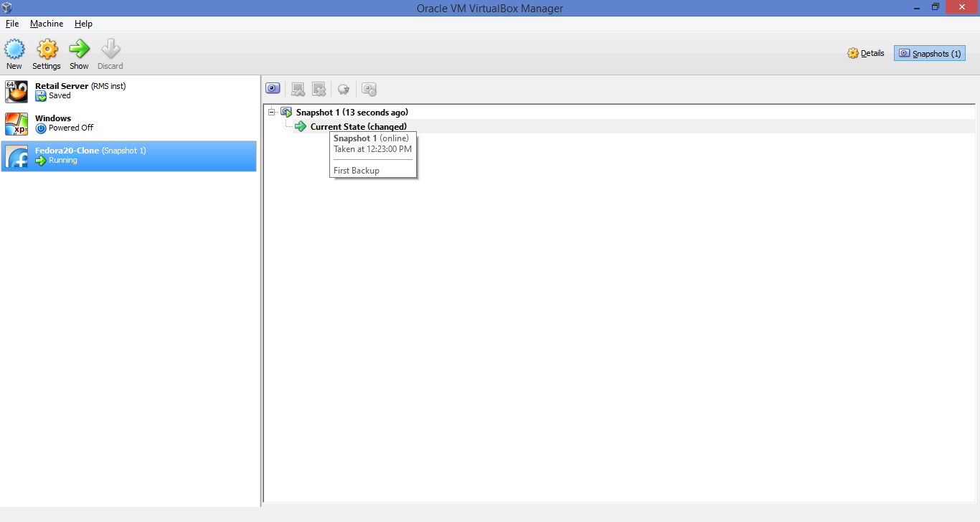Click the Current State green arrow icon

click(301, 126)
